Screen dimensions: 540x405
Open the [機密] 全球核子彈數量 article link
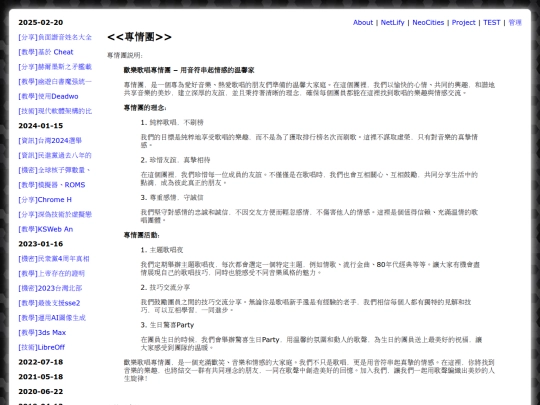pos(54,170)
